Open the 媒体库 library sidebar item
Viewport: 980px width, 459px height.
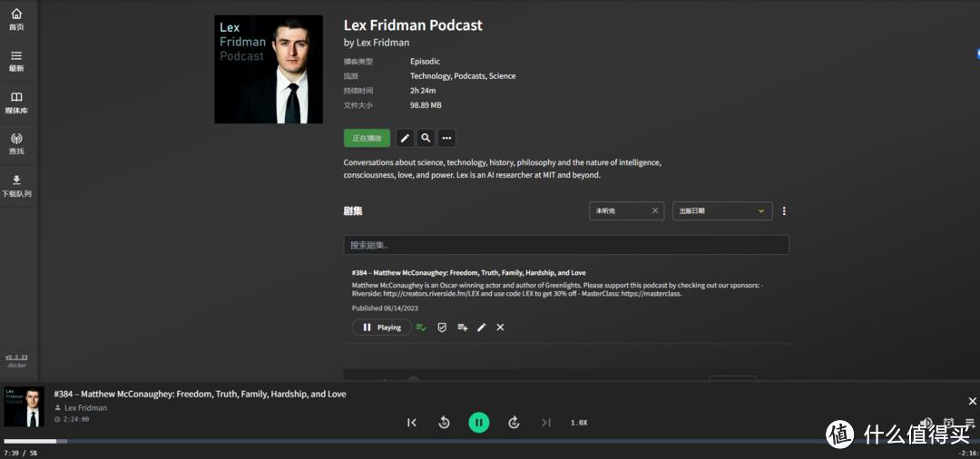tap(17, 103)
